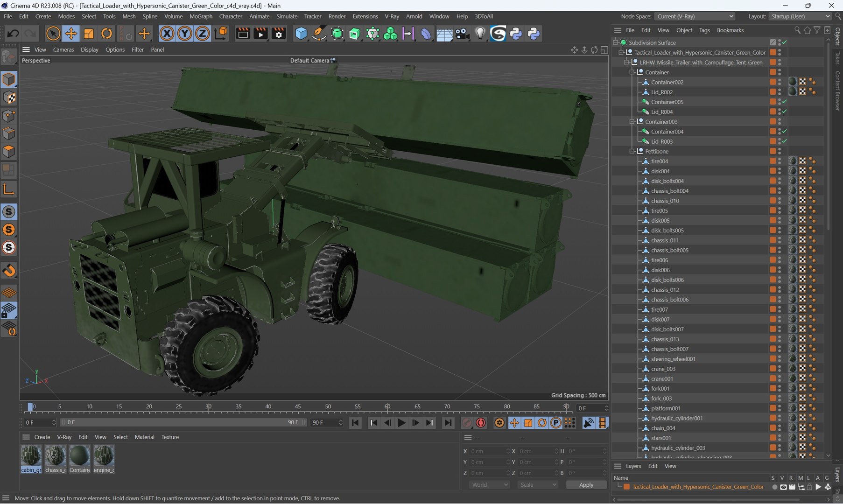Enable the Axis mode icon
843x504 pixels.
[x=9, y=189]
